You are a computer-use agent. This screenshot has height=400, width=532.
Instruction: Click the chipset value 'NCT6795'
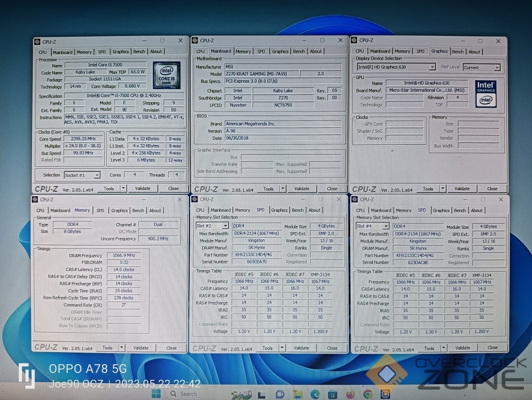(283, 105)
